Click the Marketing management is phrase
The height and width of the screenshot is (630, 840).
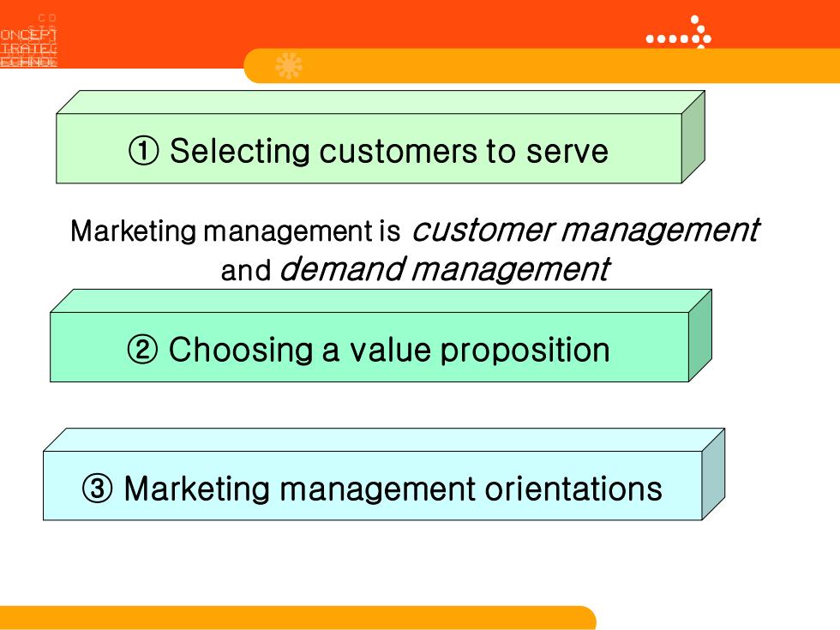click(x=235, y=231)
